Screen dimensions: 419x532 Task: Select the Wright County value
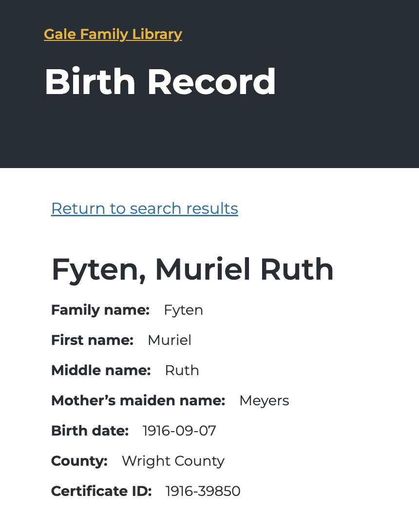[173, 461]
